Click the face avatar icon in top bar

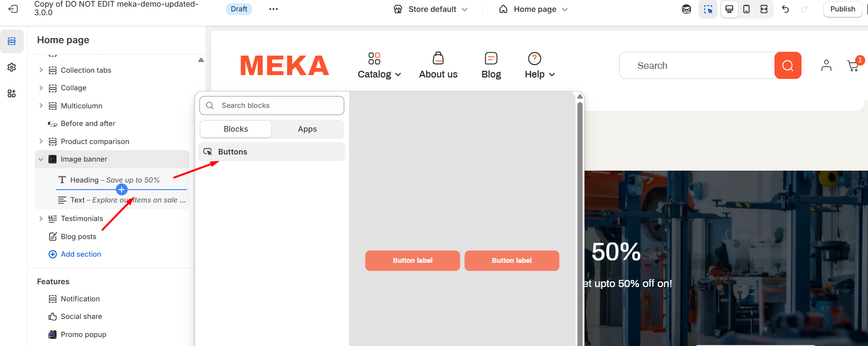[687, 9]
